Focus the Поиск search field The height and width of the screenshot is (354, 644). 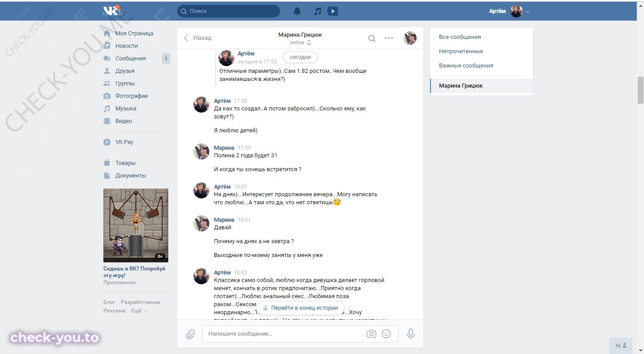coord(229,11)
